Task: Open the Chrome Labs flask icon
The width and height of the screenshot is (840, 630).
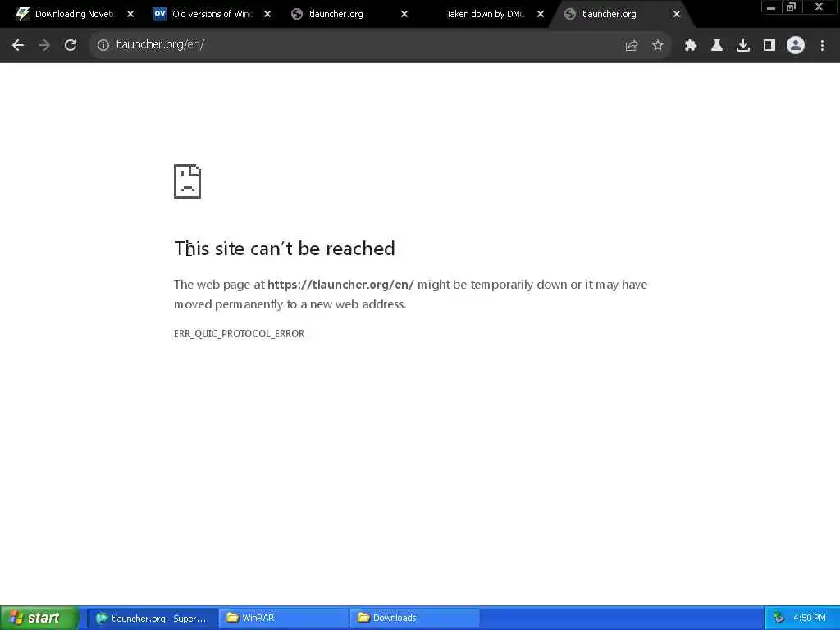Action: pos(717,46)
